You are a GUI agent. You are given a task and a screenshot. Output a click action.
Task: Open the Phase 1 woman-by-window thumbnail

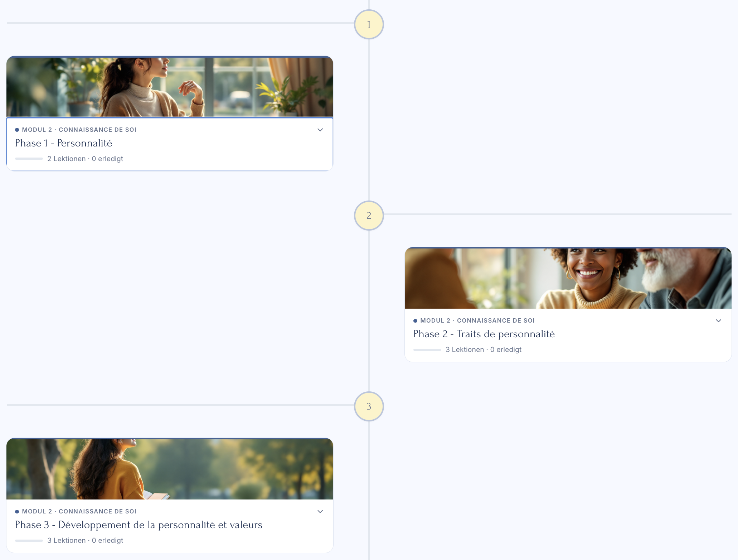point(170,87)
